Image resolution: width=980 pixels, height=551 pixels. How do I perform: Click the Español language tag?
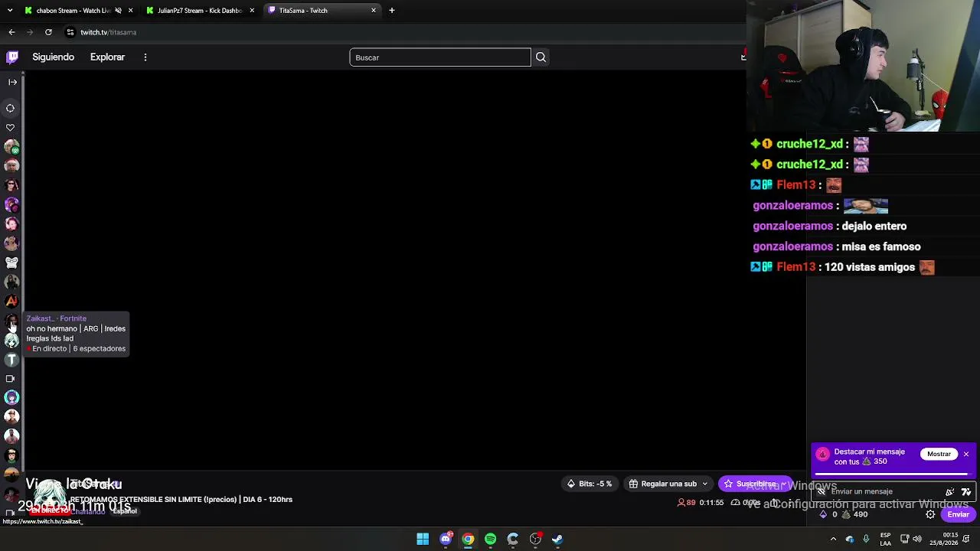[125, 511]
